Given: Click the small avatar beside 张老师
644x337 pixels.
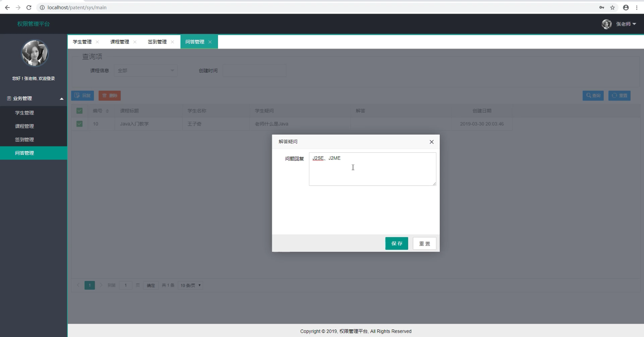Looking at the screenshot, I should (x=606, y=24).
